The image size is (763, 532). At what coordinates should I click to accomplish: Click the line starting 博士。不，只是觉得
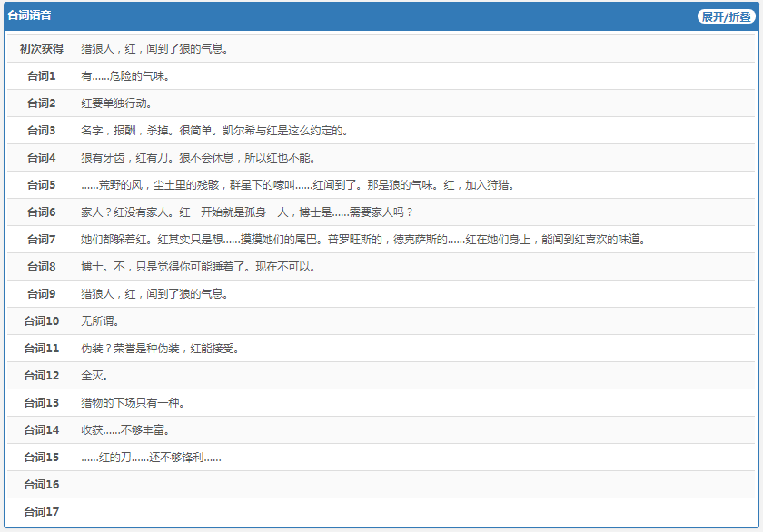coord(198,267)
